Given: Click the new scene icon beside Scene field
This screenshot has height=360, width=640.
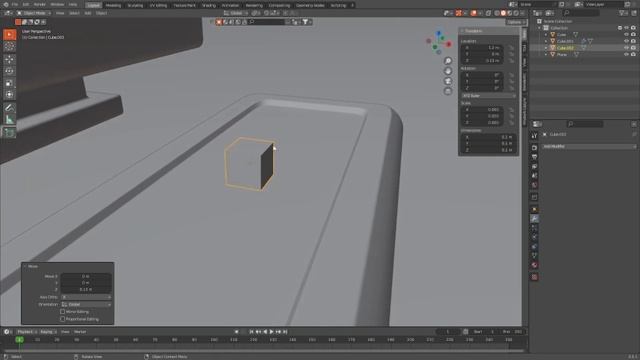Looking at the screenshot, I should click(562, 4).
